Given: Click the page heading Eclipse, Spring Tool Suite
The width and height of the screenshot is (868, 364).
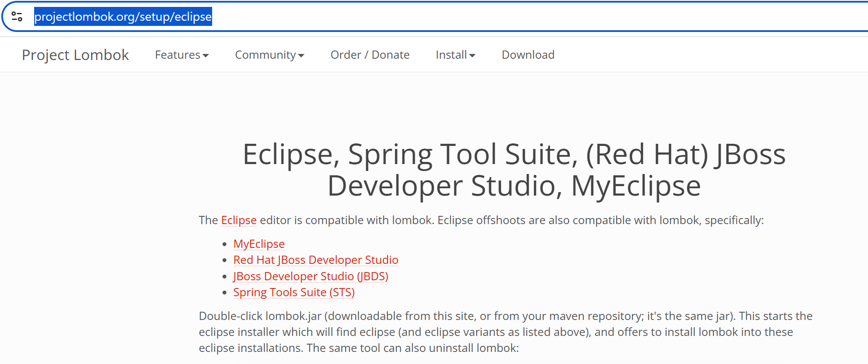Looking at the screenshot, I should click(x=514, y=170).
